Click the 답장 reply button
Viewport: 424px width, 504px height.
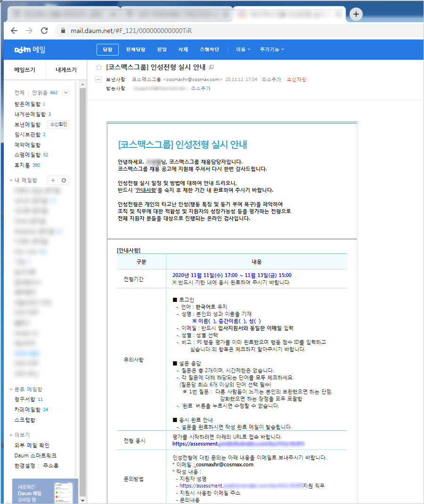click(108, 49)
